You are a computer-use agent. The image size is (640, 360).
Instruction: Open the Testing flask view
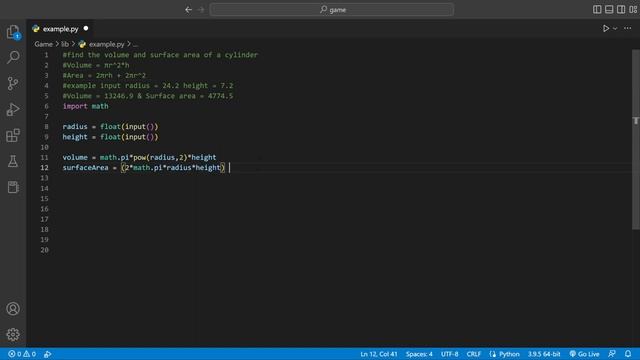coord(13,161)
